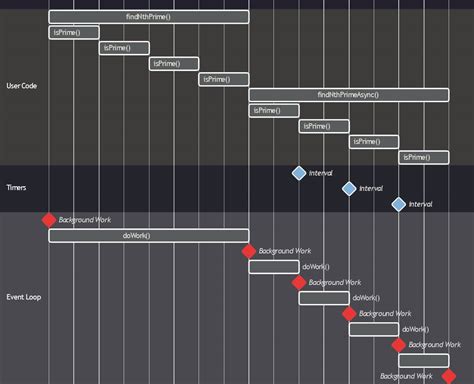Select the second blue Interval diamond
The image size is (474, 384).
(x=349, y=189)
